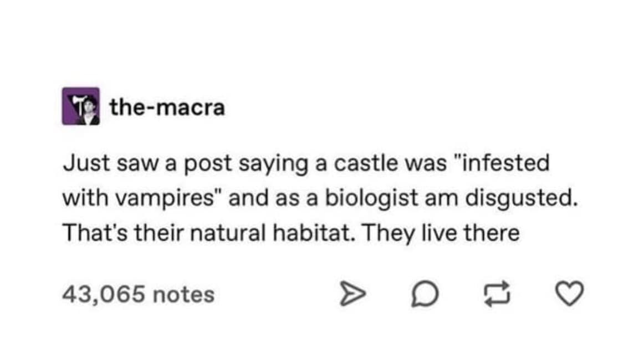View the 43,065 notes count
The height and width of the screenshot is (362, 644).
(137, 294)
